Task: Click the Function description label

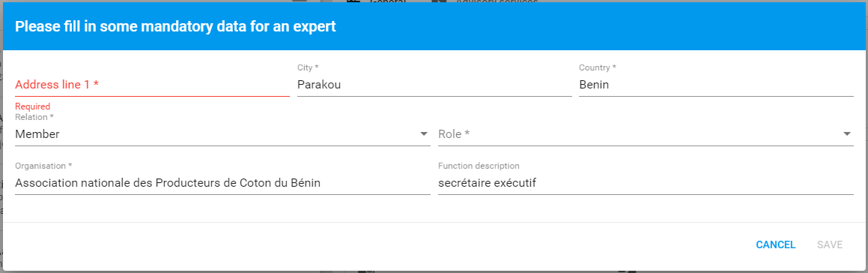Action: click(x=479, y=166)
